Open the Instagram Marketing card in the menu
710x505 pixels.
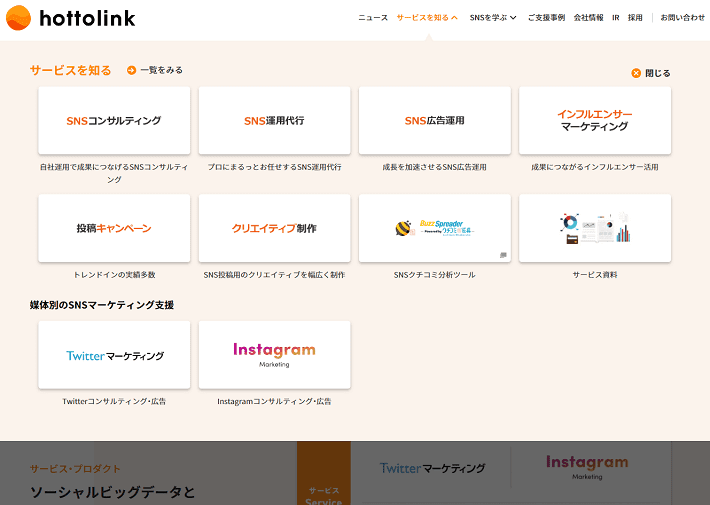pyautogui.click(x=274, y=355)
